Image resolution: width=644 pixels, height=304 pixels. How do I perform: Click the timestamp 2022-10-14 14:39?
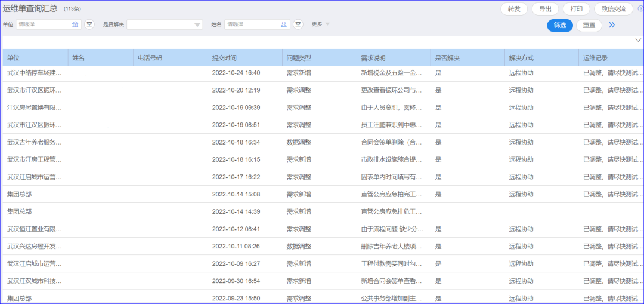click(236, 211)
